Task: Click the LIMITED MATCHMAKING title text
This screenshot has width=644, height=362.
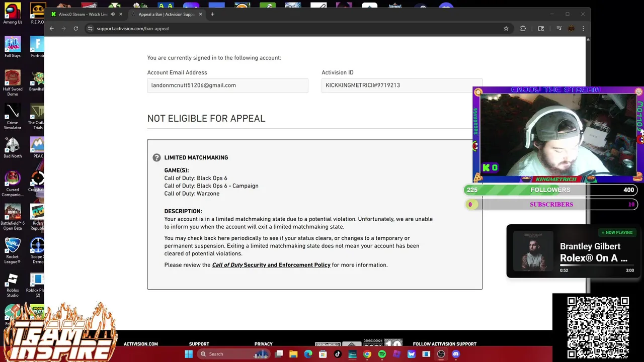Action: click(x=196, y=158)
